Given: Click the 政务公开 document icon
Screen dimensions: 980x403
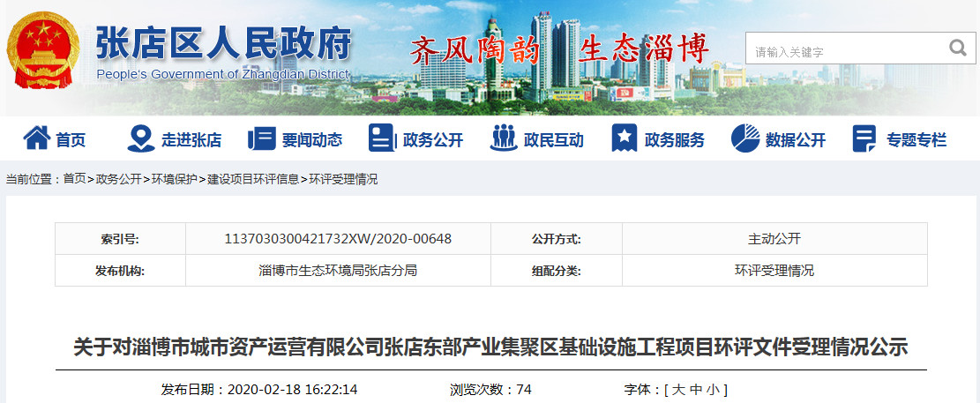Looking at the screenshot, I should coord(381,138).
